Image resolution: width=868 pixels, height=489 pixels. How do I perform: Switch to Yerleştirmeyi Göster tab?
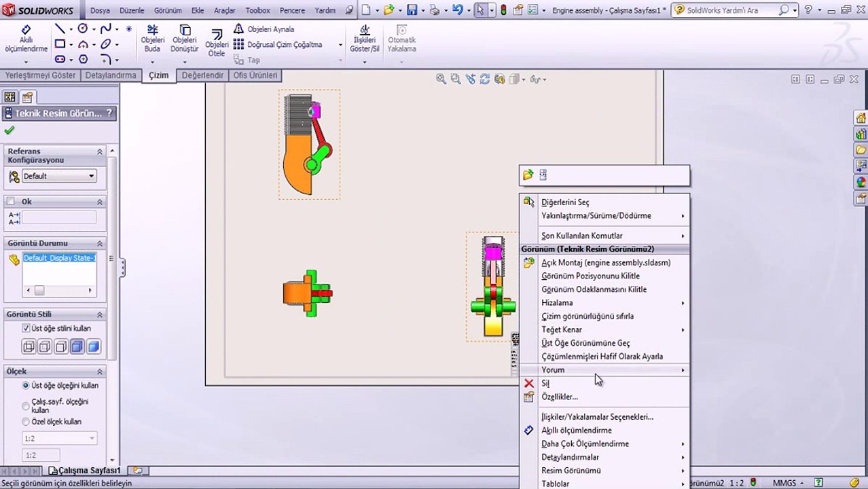[40, 75]
